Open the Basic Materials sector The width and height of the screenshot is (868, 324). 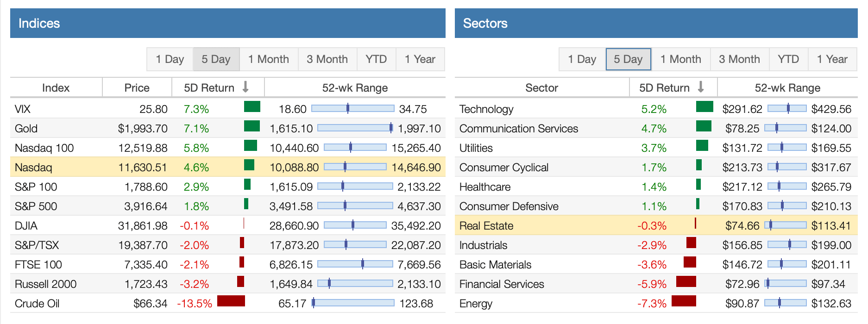pos(656,264)
